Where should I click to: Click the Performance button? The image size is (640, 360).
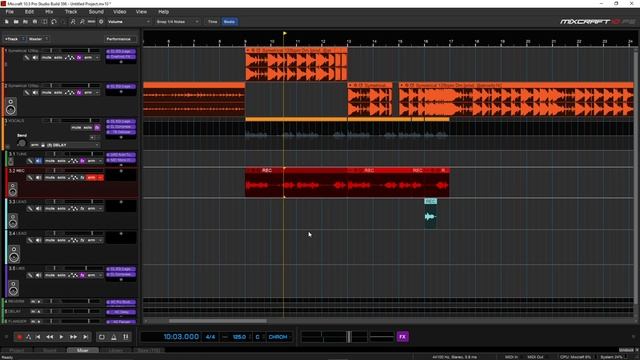pyautogui.click(x=120, y=39)
